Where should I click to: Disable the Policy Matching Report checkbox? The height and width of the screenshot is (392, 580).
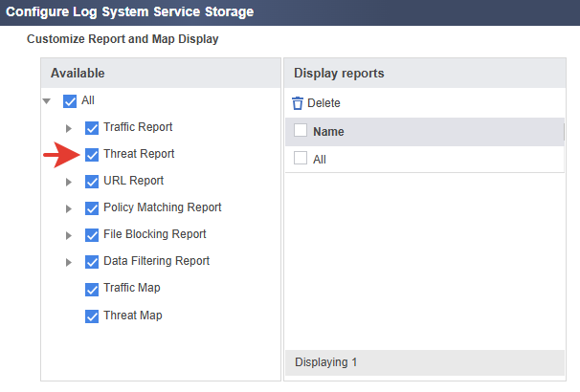(92, 207)
